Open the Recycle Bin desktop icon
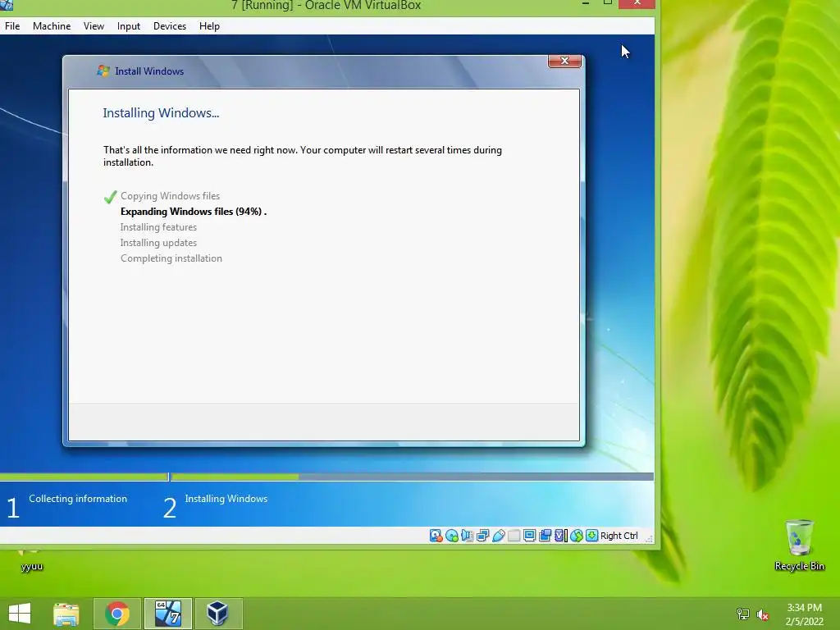The width and height of the screenshot is (840, 630). pyautogui.click(x=799, y=545)
